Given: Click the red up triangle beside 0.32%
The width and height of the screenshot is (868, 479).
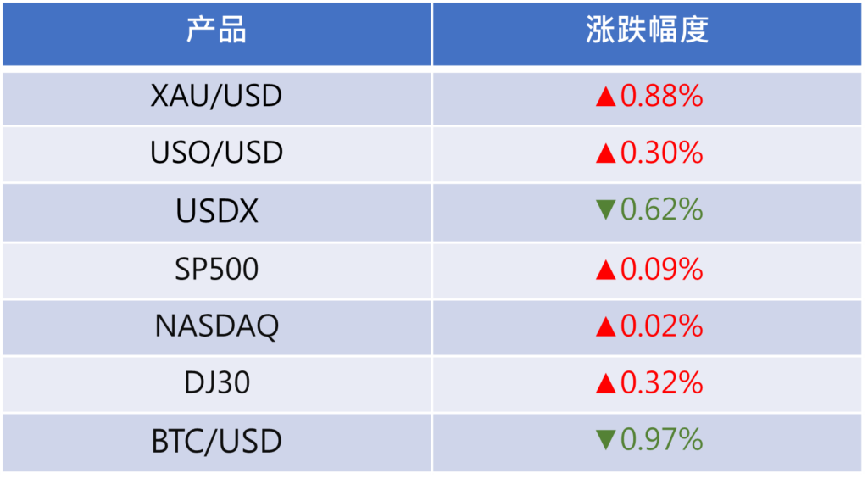Looking at the screenshot, I should click(605, 384).
